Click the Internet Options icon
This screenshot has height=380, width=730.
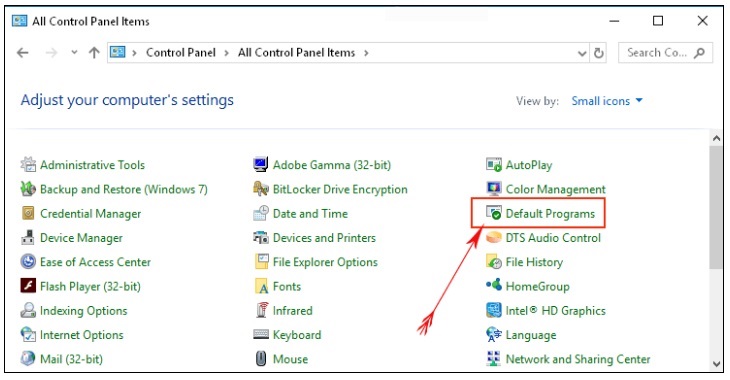pos(28,334)
